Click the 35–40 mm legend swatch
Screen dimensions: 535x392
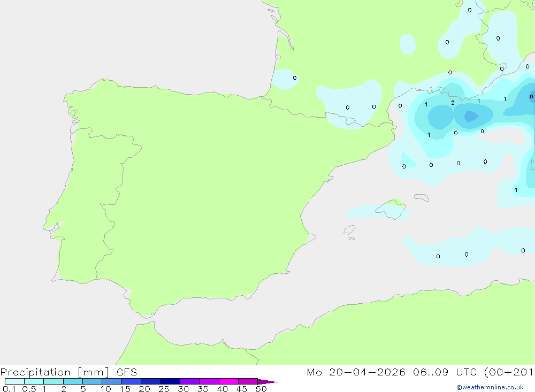[x=209, y=381]
